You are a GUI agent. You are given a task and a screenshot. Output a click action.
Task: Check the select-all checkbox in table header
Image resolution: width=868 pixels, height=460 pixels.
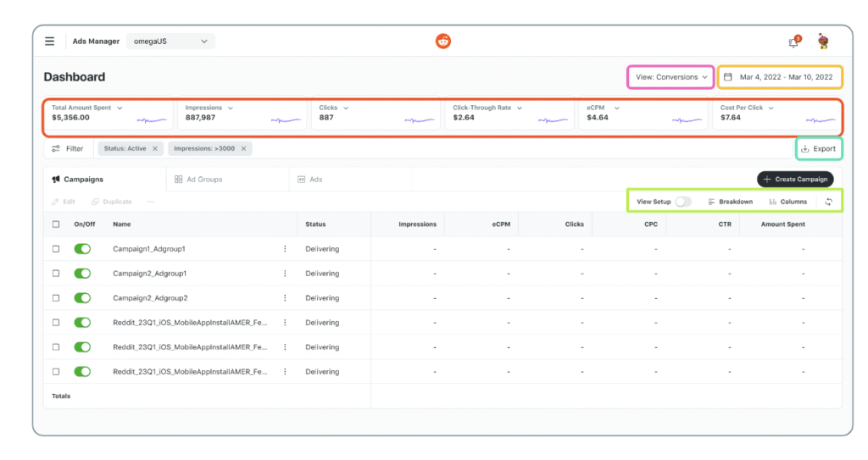(x=56, y=224)
